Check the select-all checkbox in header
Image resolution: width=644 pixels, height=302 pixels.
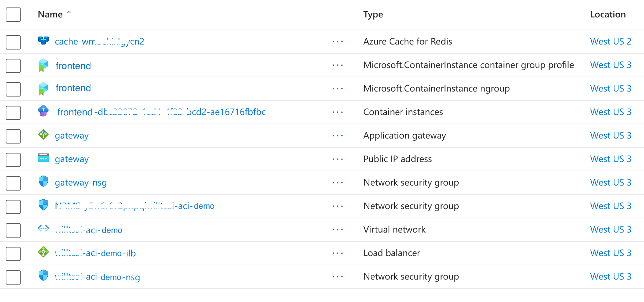pyautogui.click(x=13, y=15)
